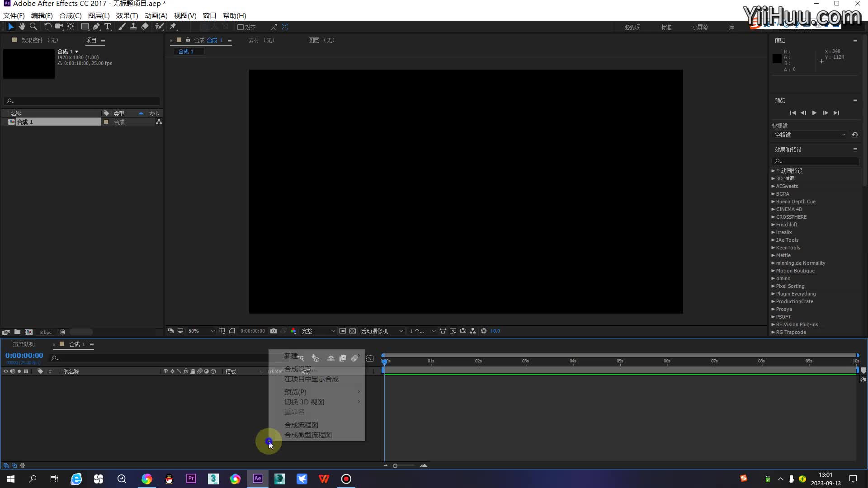
Task: Take a snapshot with camera icon
Action: coord(274,331)
